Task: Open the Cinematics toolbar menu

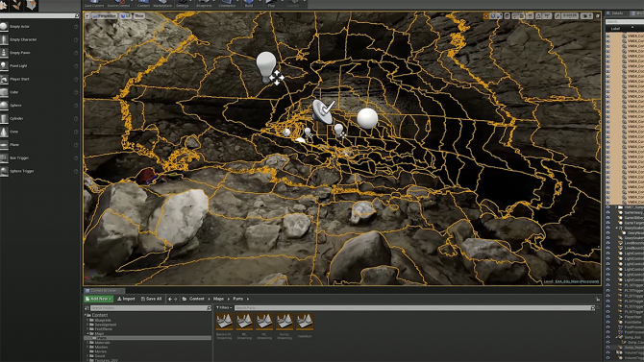Action: [227, 4]
